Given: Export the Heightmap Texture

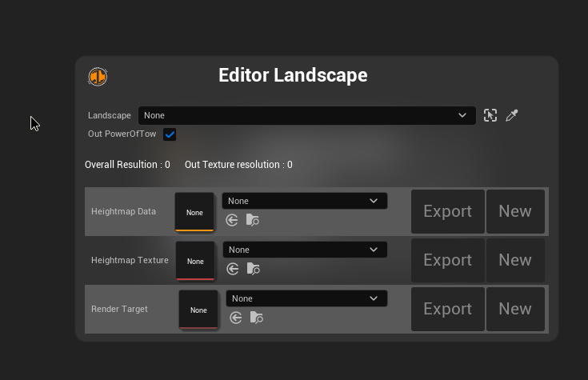Looking at the screenshot, I should [x=447, y=260].
